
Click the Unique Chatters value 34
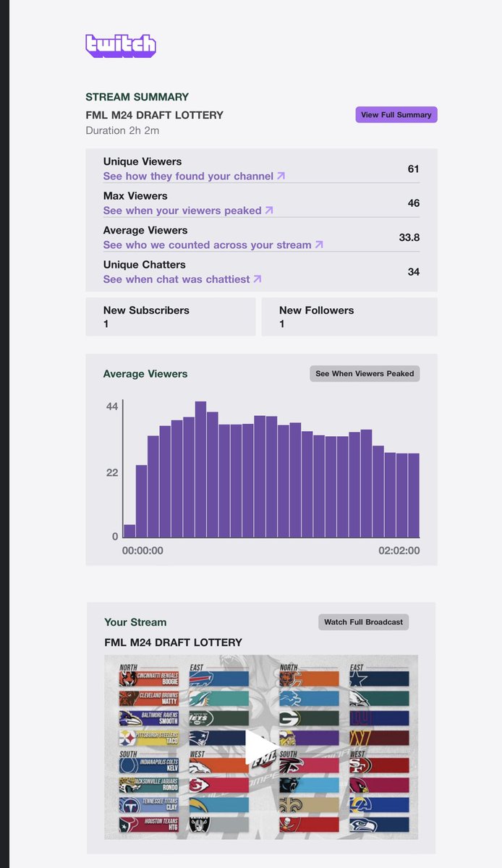click(413, 272)
